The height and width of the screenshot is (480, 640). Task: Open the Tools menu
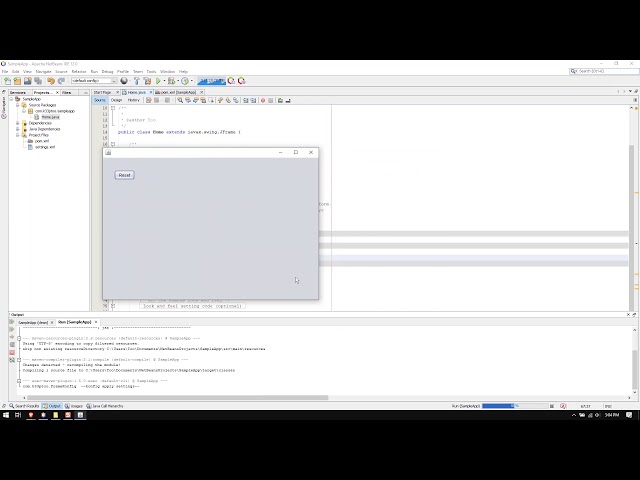[151, 72]
